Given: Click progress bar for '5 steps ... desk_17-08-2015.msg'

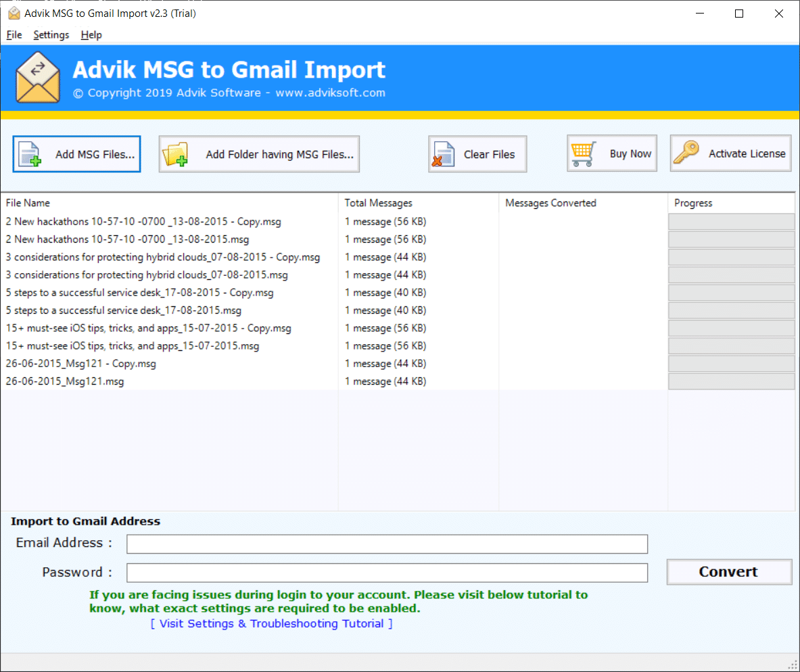Looking at the screenshot, I should pyautogui.click(x=731, y=310).
